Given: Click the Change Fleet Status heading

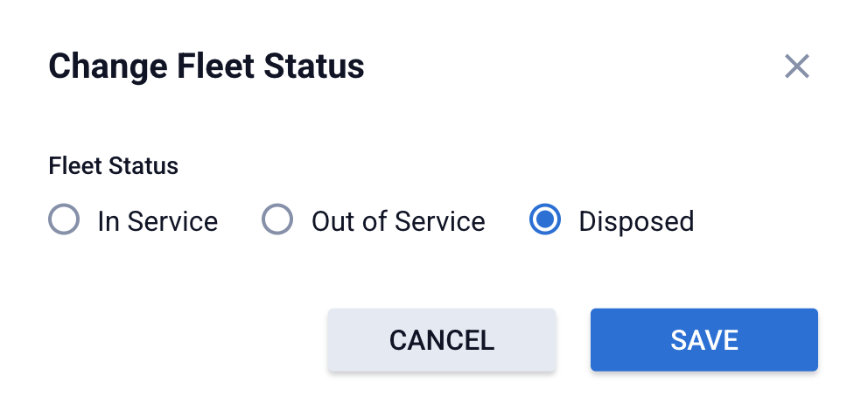Looking at the screenshot, I should tap(206, 66).
